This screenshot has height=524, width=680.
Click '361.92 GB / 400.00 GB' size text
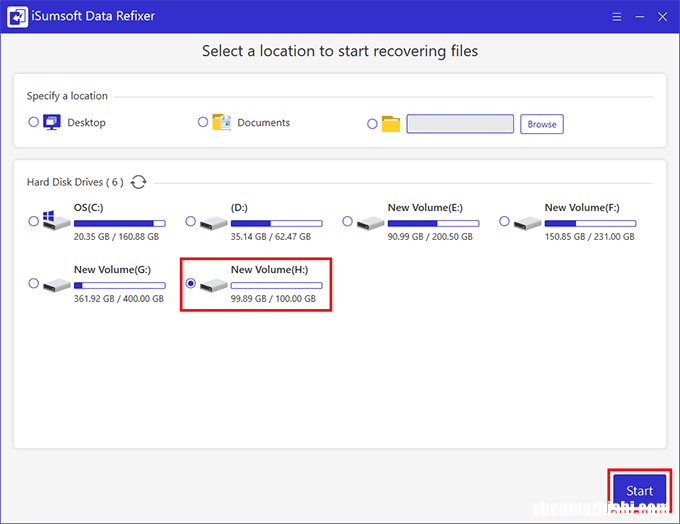pos(119,298)
